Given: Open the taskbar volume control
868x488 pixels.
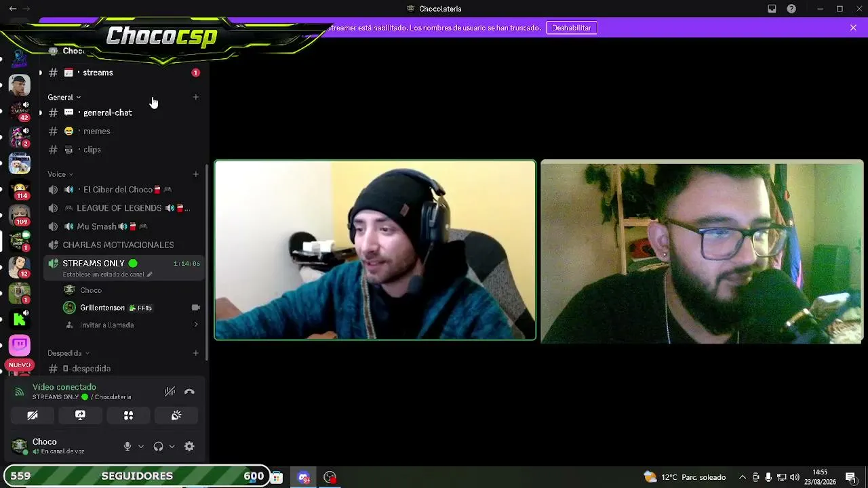Looking at the screenshot, I should [794, 477].
